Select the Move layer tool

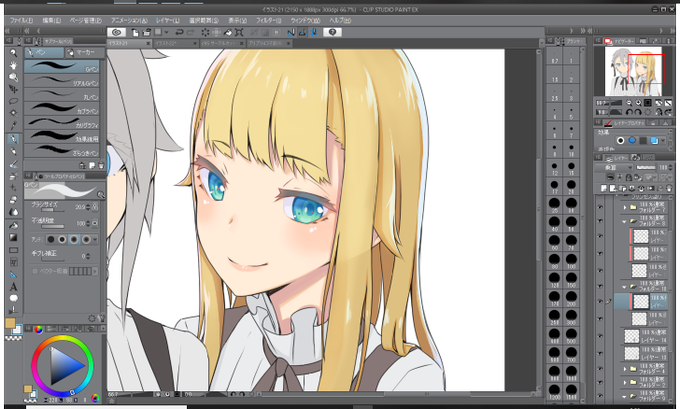pos(13,89)
